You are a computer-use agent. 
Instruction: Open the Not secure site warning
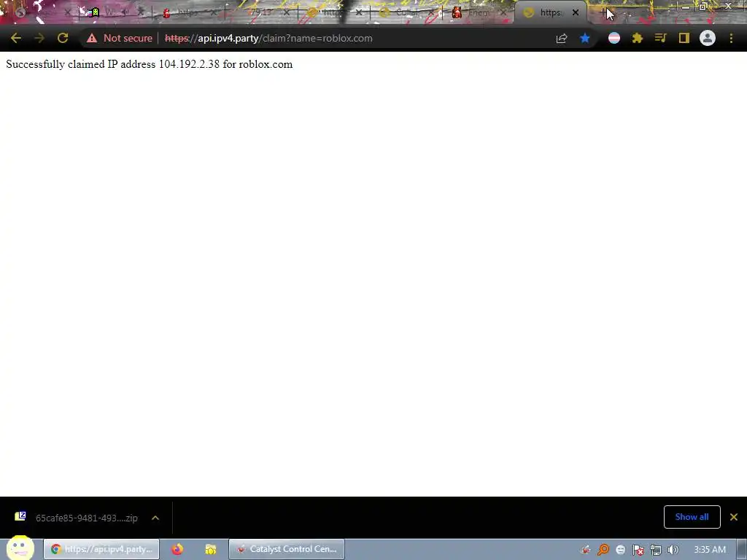120,38
